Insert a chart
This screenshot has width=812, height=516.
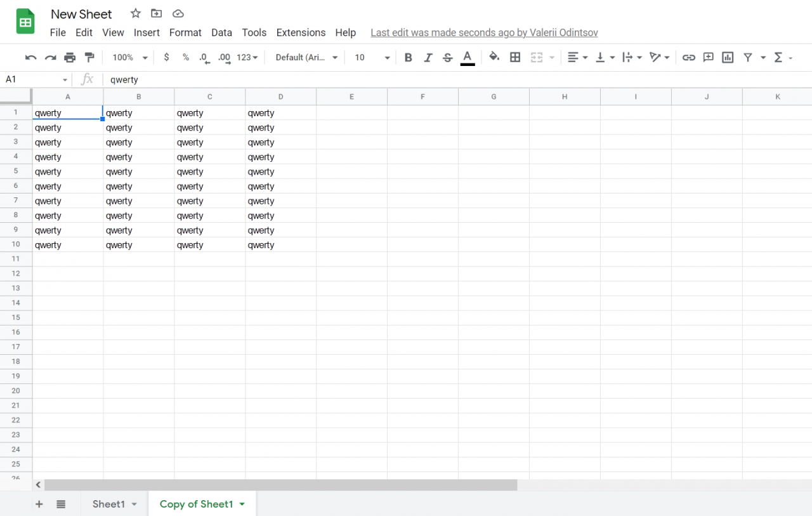[x=727, y=57]
